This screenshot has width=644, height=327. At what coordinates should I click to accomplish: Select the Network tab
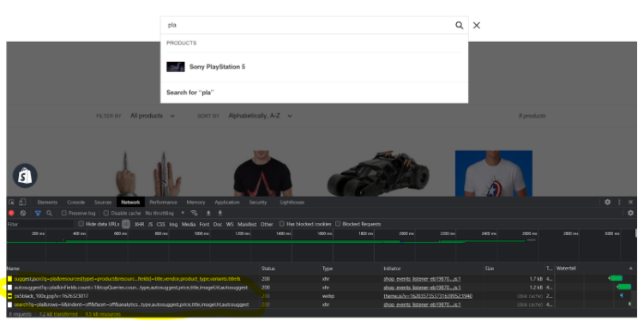point(130,203)
